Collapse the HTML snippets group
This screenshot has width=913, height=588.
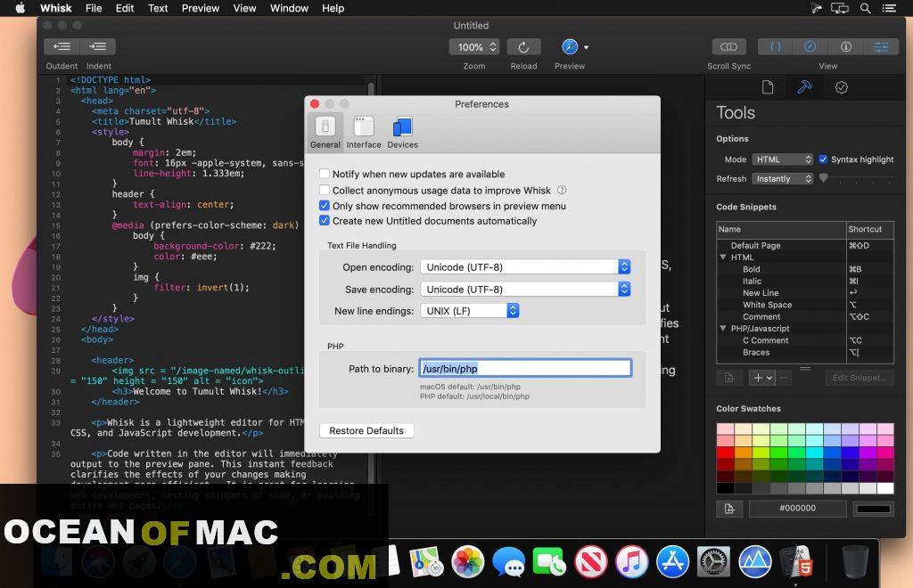point(723,257)
